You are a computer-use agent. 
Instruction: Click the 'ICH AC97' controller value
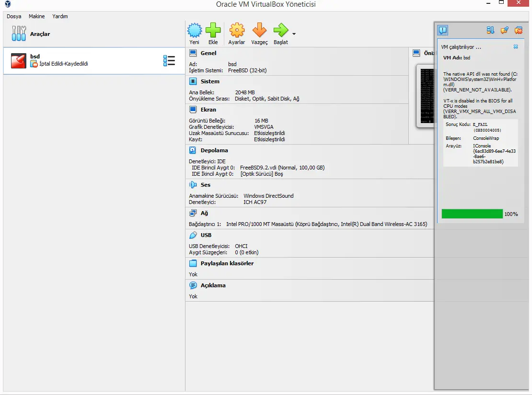(x=255, y=202)
